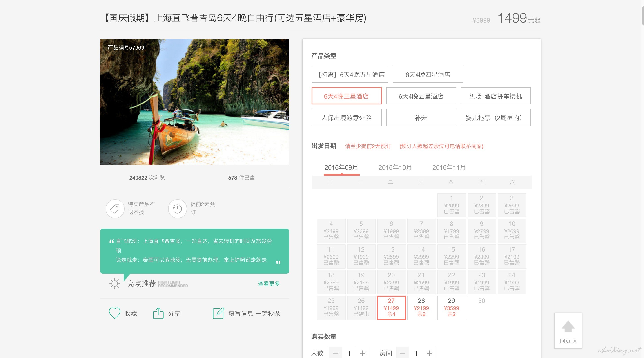Pick departure date 29 at ¥3599
The height and width of the screenshot is (358, 644).
[452, 307]
